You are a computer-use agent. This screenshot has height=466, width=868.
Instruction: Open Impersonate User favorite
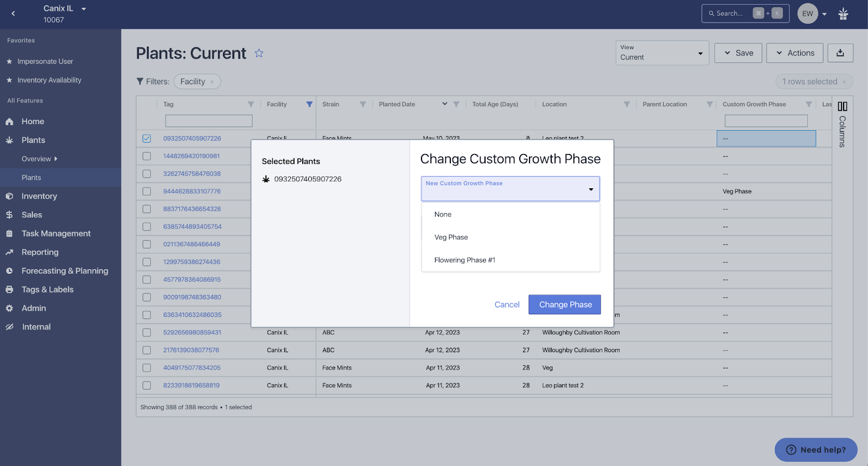click(x=45, y=61)
